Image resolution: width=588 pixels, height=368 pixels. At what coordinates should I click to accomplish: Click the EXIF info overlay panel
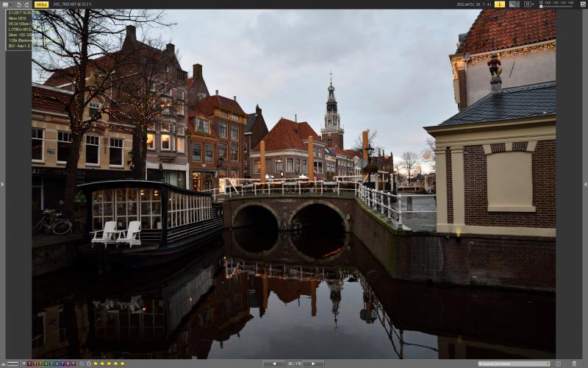(19, 29)
